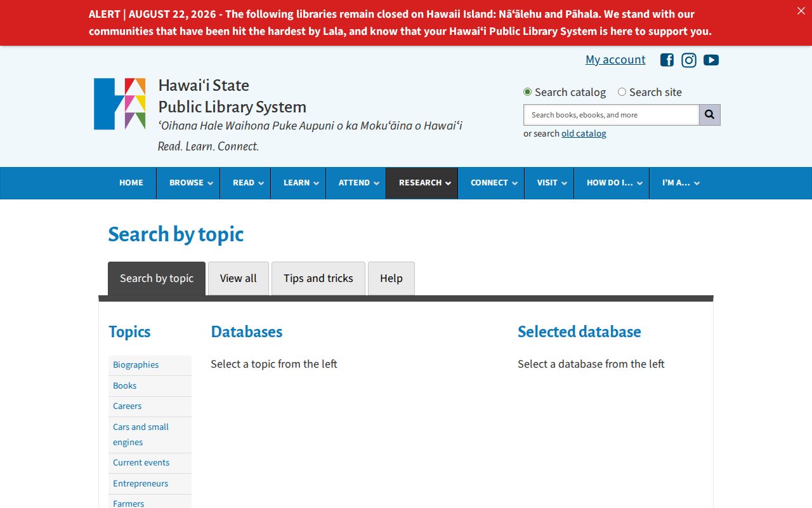812x508 pixels.
Task: Open the Help tab
Action: [x=391, y=278]
